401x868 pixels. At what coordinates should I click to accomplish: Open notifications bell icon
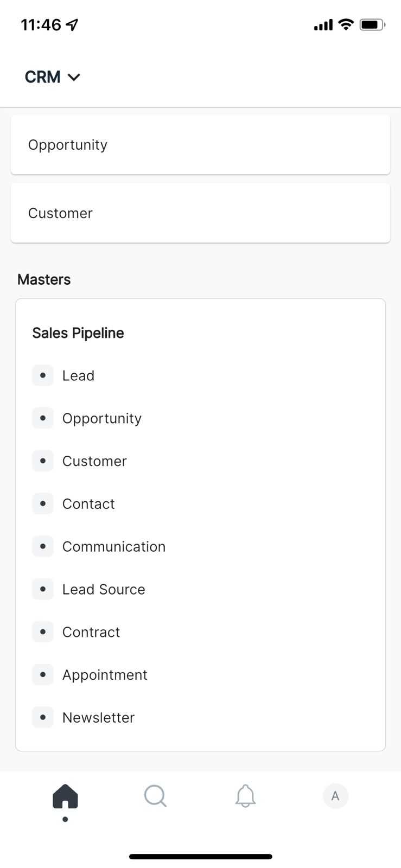tap(245, 796)
